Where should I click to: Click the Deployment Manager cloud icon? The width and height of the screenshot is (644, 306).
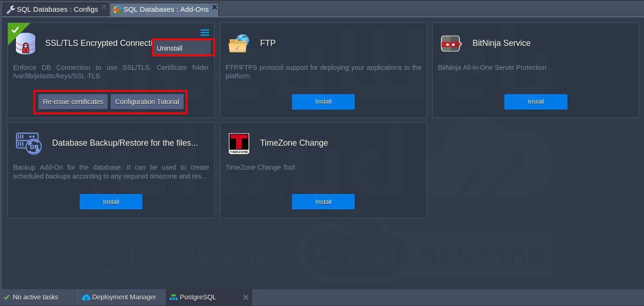86,297
